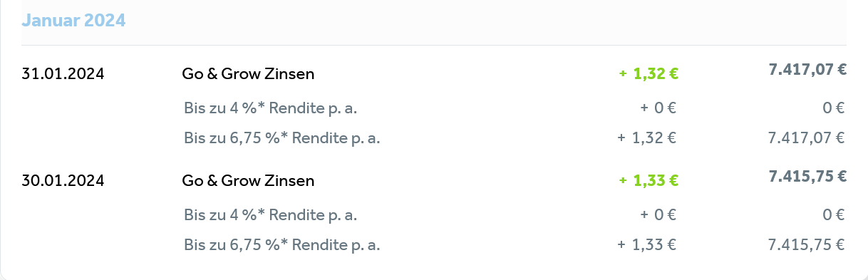Click 0 € balance under 31.01.2024 entry

point(834,108)
